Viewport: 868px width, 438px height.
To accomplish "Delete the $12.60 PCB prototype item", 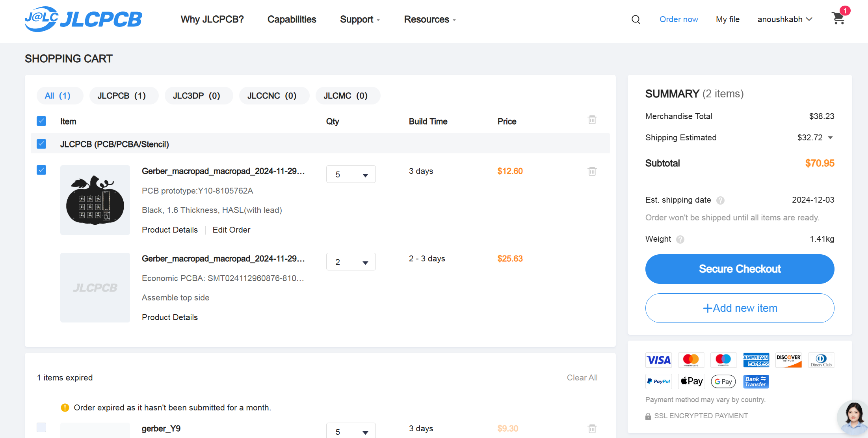I will pos(592,171).
